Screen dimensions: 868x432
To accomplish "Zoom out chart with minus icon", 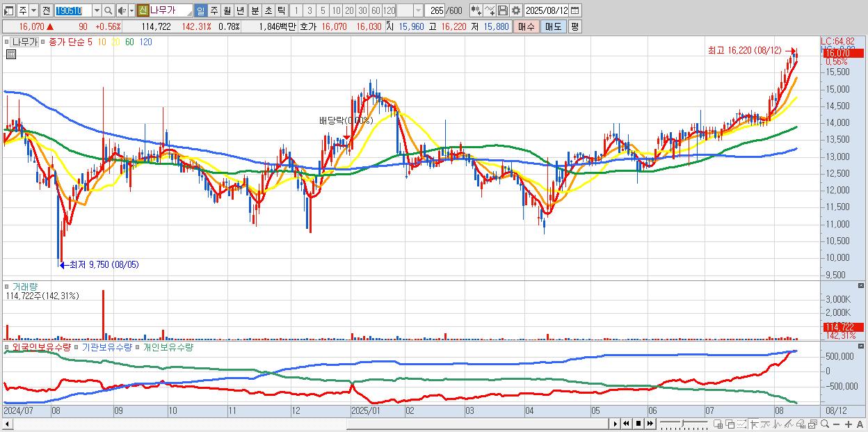I will (836, 424).
